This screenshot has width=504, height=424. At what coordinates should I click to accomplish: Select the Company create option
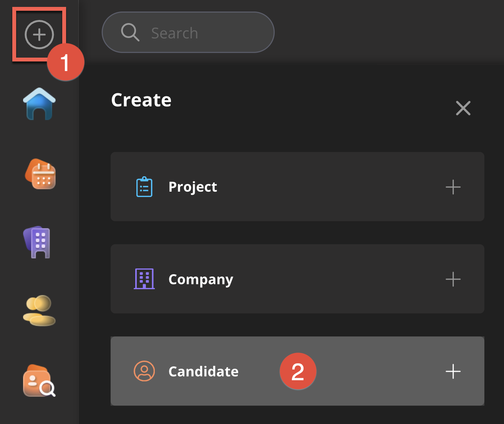[201, 279]
